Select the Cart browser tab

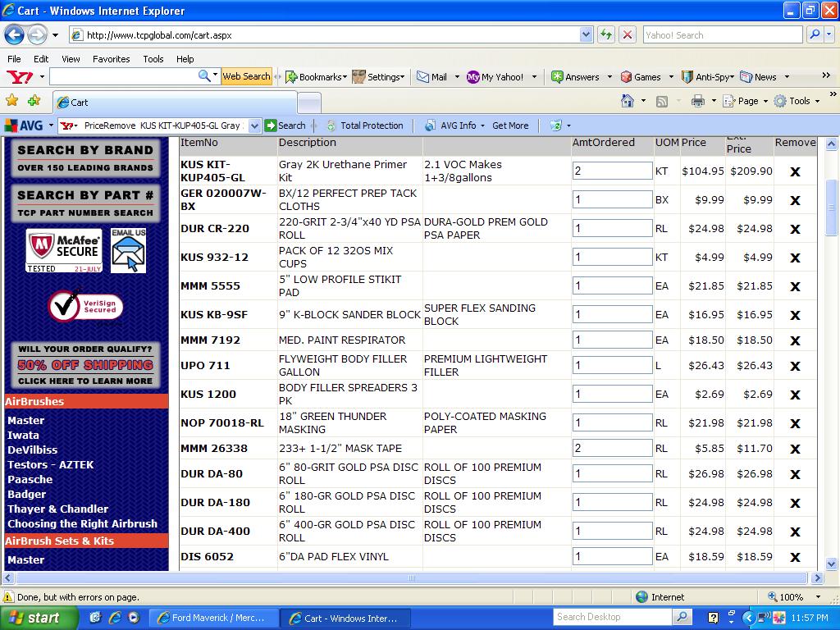point(174,102)
